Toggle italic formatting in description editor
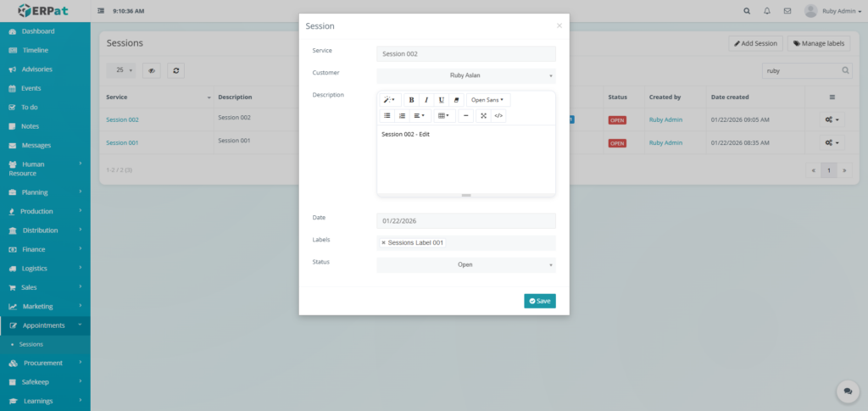Viewport: 868px width, 411px height. pos(426,100)
